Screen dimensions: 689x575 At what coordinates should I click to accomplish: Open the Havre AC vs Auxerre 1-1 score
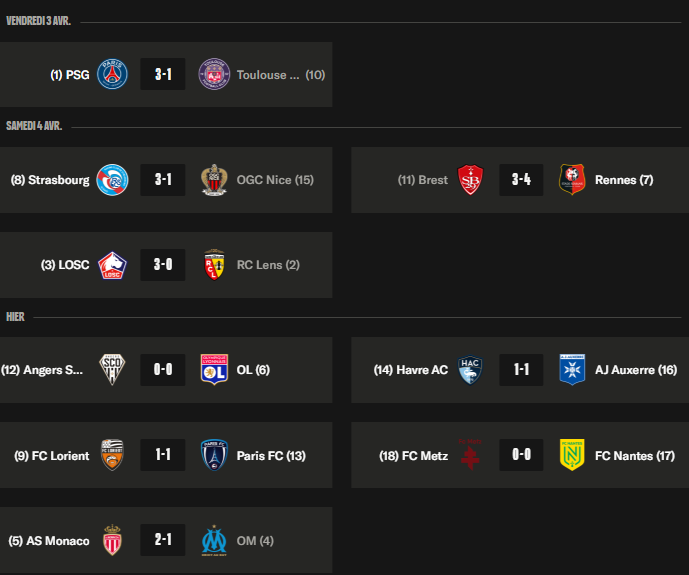point(521,370)
